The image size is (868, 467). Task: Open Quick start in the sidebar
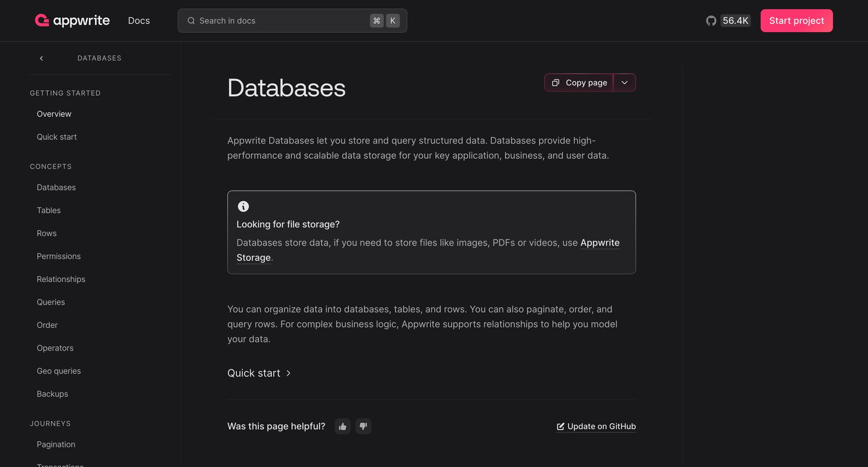click(56, 137)
